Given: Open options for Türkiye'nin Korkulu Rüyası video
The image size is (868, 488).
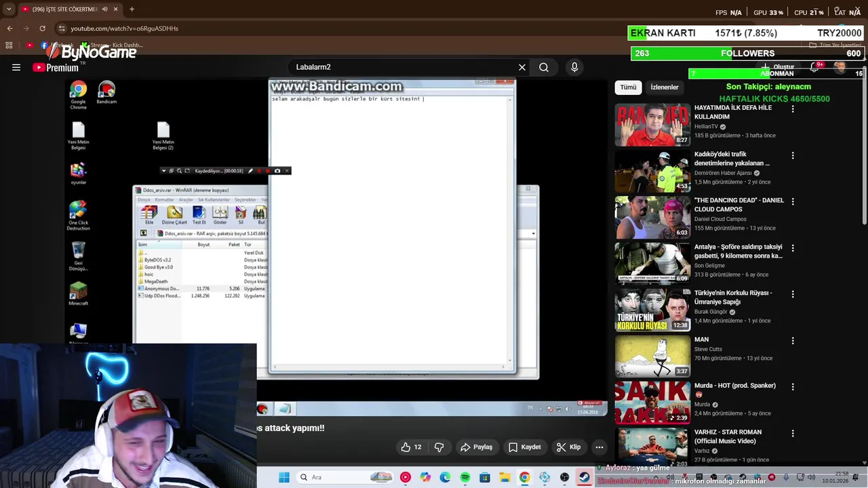Looking at the screenshot, I should tap(793, 294).
